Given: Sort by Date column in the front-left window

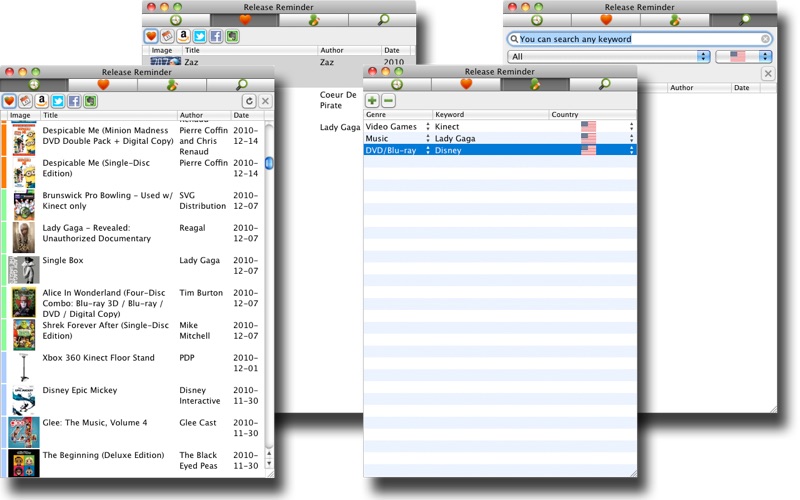Looking at the screenshot, I should click(247, 115).
